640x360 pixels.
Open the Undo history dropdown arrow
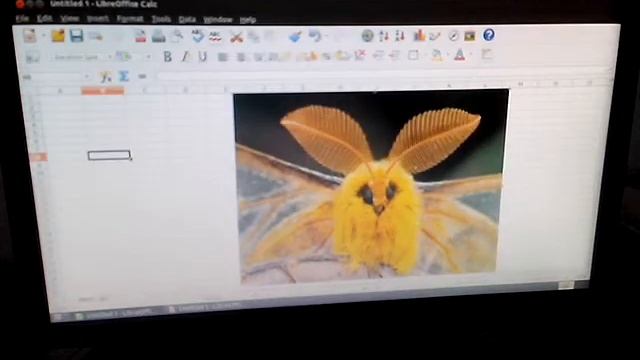click(326, 37)
